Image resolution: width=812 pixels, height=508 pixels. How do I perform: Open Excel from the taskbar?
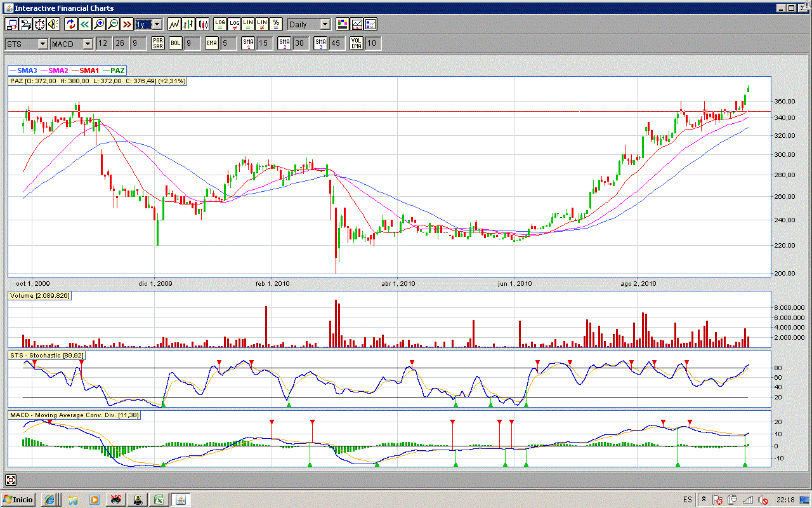tap(159, 500)
